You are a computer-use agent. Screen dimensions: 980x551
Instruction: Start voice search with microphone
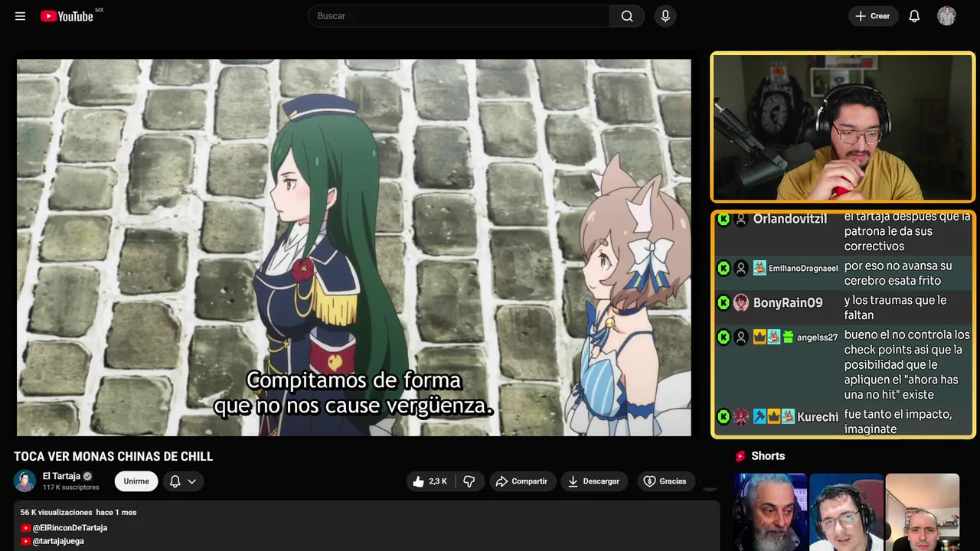click(x=665, y=16)
